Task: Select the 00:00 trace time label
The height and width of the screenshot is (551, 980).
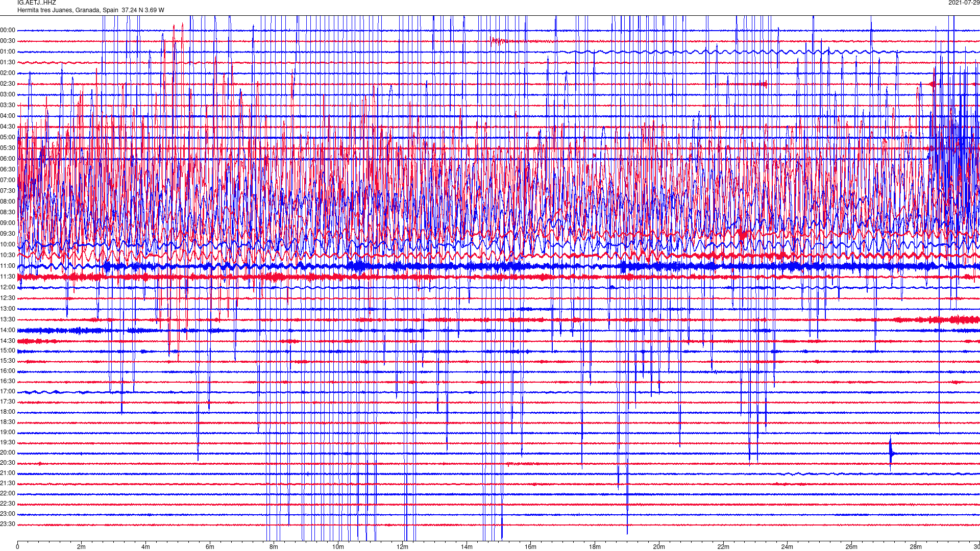Action: (8, 30)
